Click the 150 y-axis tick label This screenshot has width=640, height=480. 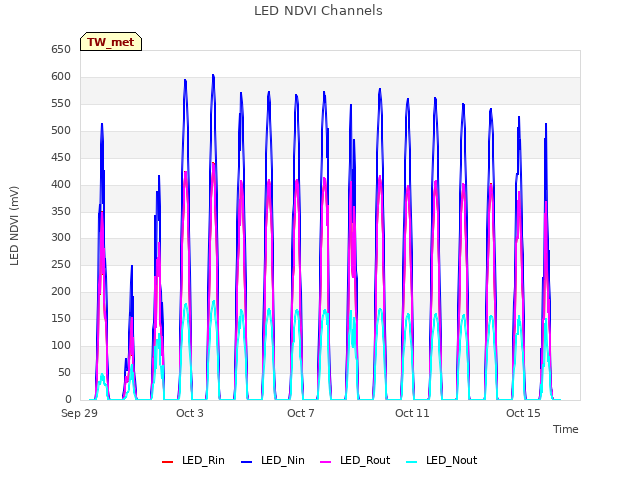[61, 318]
